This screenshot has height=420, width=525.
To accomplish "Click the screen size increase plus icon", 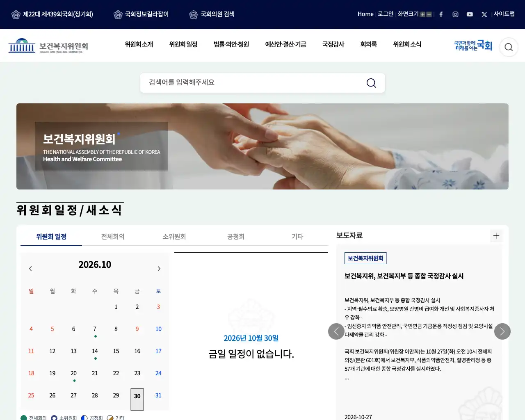I will click(422, 14).
